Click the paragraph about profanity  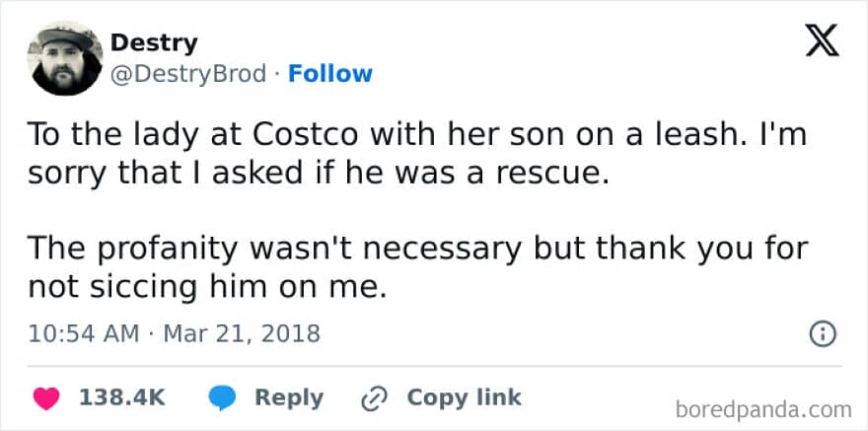(x=418, y=268)
